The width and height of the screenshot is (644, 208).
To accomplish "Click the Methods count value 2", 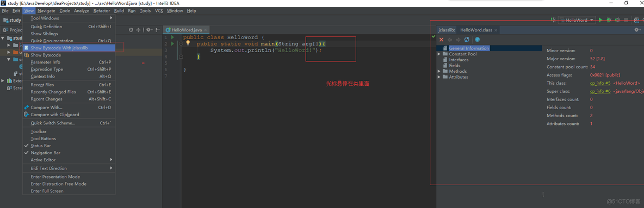I will pyautogui.click(x=591, y=116).
